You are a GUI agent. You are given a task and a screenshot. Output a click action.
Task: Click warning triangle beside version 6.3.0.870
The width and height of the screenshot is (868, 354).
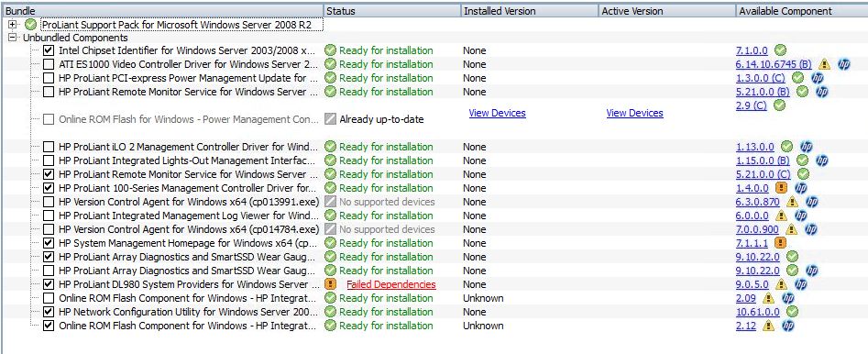click(x=792, y=202)
